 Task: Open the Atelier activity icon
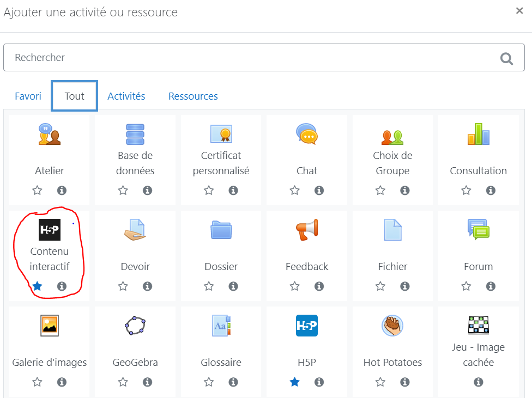tap(50, 134)
